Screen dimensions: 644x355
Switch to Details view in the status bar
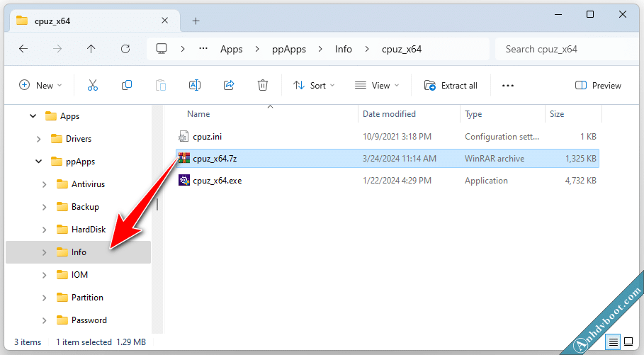[x=614, y=342]
